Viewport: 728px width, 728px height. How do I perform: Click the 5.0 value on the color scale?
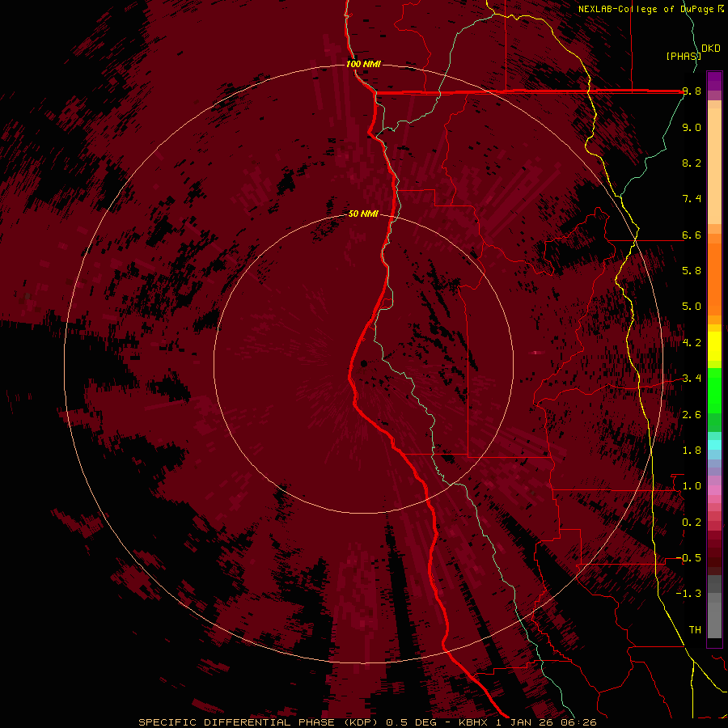(692, 307)
